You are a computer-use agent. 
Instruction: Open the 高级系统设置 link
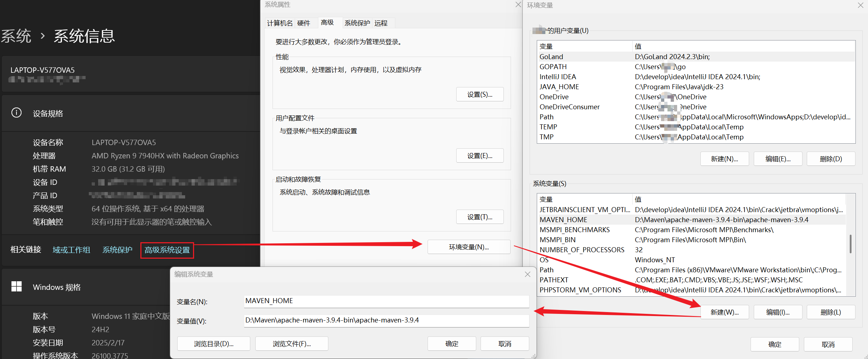pyautogui.click(x=167, y=250)
